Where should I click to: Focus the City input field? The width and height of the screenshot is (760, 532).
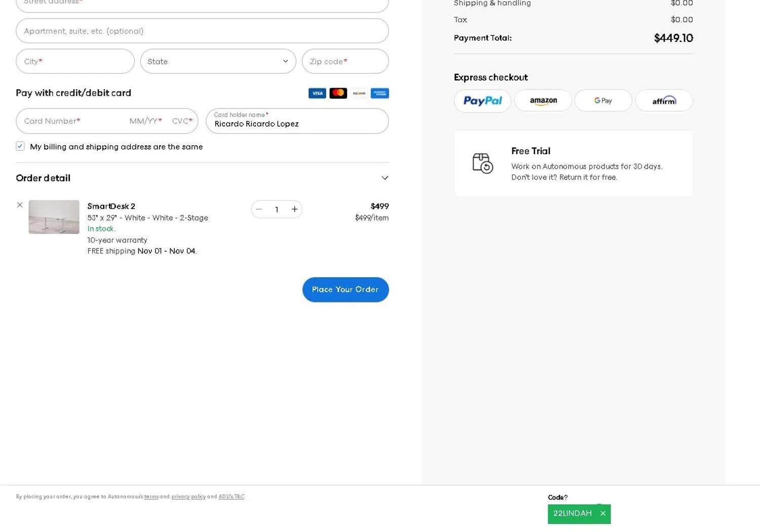[x=75, y=61]
